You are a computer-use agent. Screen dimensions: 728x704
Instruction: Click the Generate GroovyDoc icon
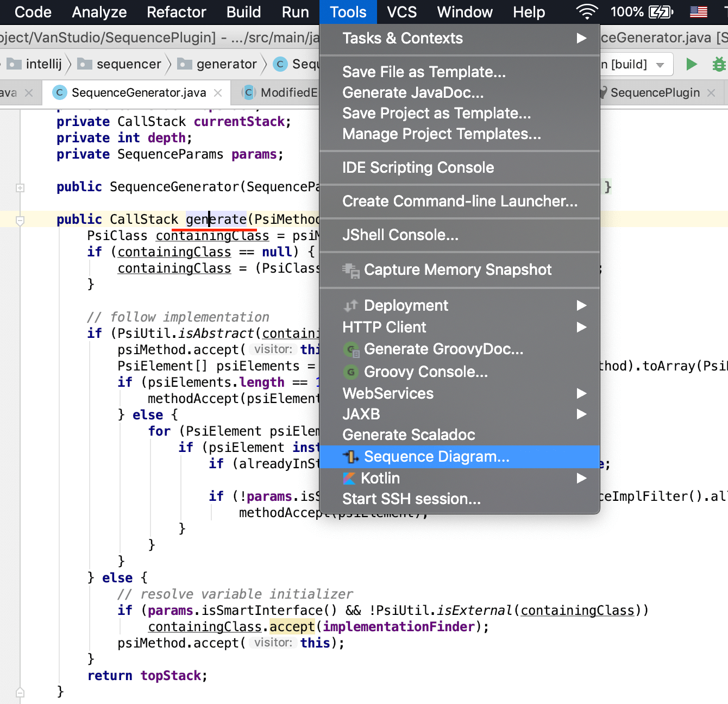coord(352,350)
